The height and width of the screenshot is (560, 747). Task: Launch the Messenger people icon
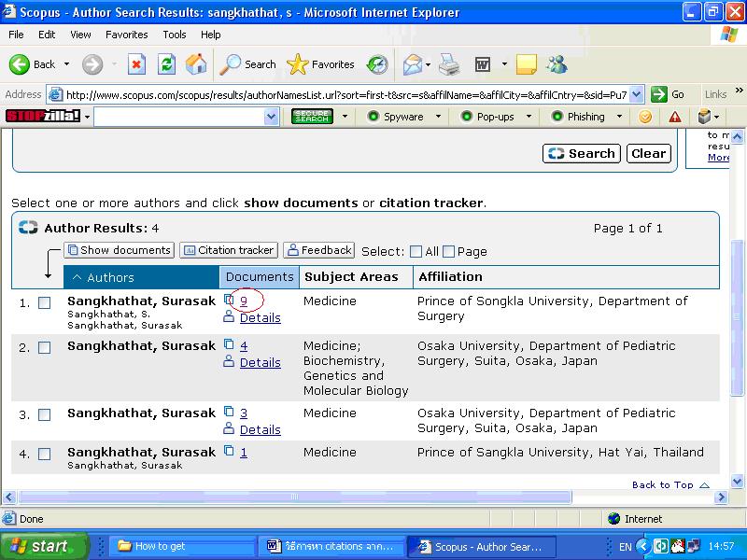point(557,64)
